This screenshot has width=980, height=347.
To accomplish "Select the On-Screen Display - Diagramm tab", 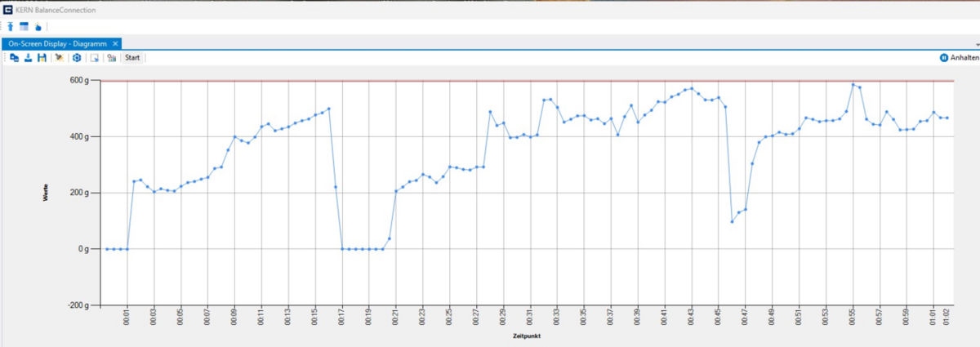I will [57, 43].
